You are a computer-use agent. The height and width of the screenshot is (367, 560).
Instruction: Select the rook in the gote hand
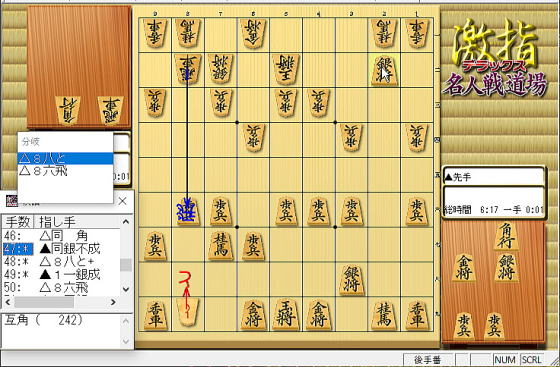click(111, 111)
